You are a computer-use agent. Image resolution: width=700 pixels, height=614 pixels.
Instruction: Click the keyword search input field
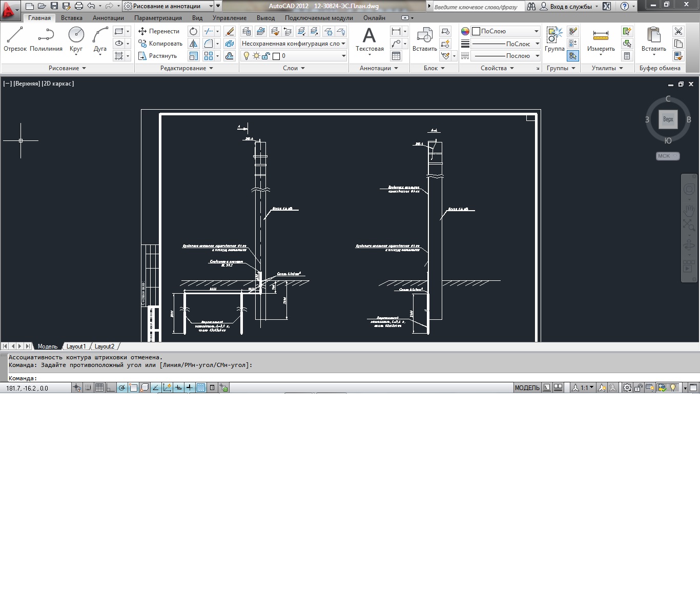[479, 7]
